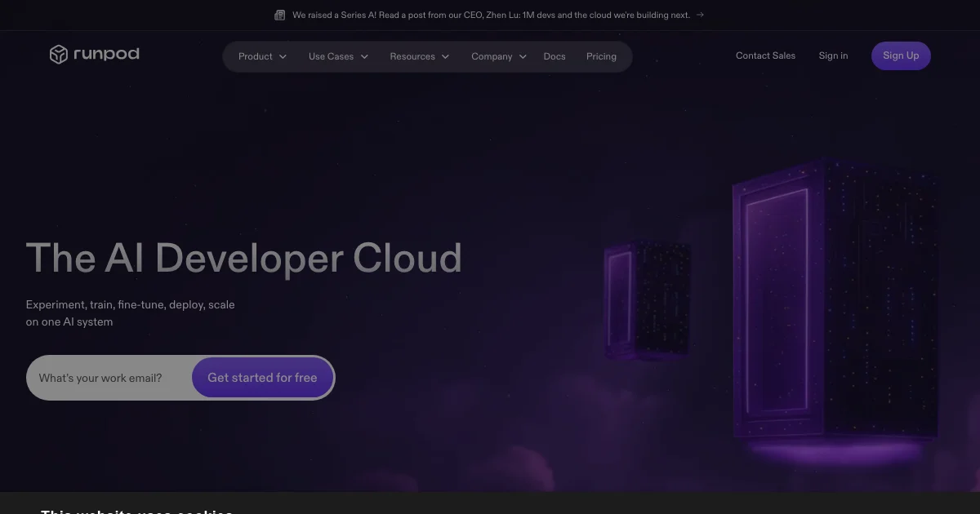
Task: Expand the Use Cases dropdown chevron
Action: 364,57
